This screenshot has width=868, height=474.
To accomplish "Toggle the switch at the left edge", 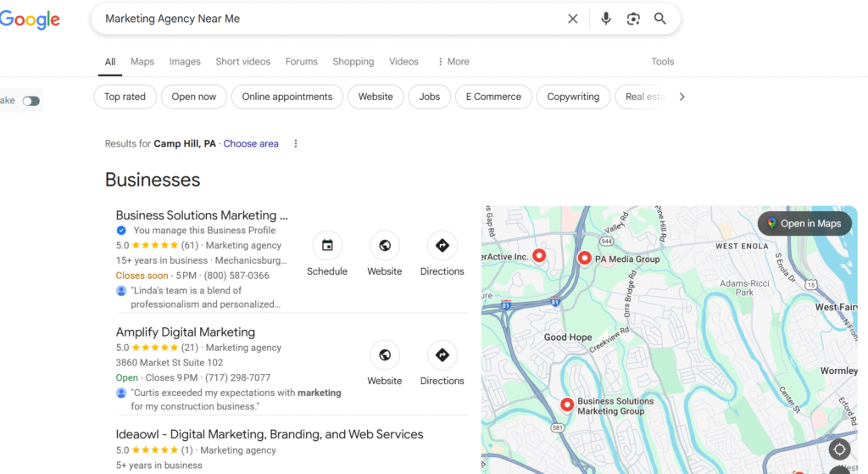I will [x=31, y=101].
